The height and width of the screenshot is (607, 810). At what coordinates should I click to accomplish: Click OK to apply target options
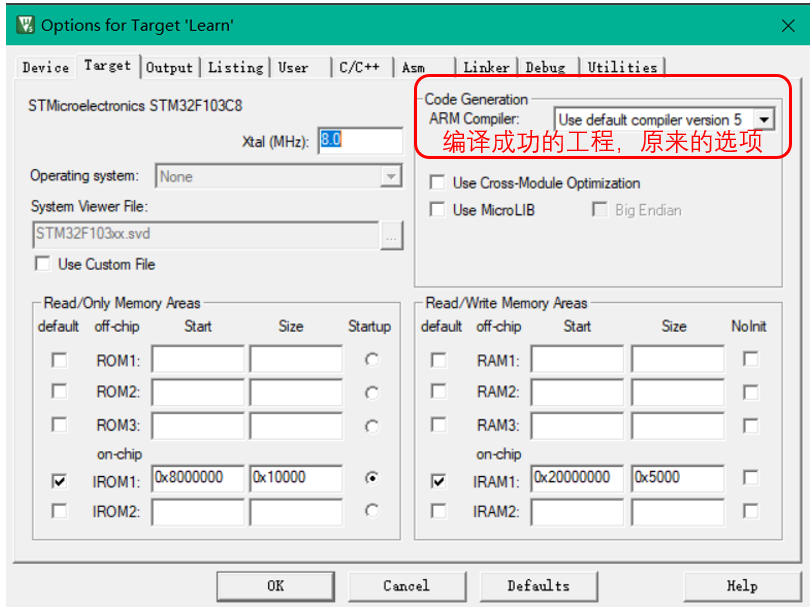pos(275,585)
